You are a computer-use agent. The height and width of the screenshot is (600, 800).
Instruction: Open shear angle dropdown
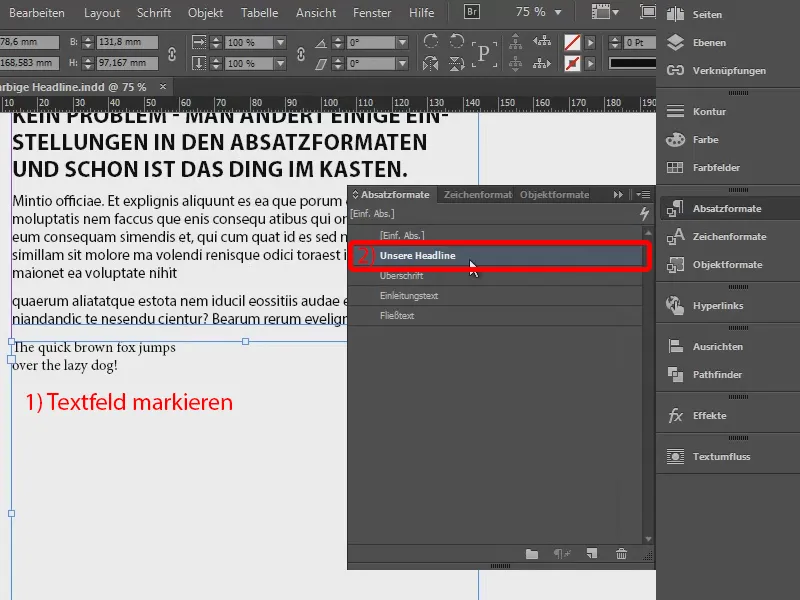point(402,63)
